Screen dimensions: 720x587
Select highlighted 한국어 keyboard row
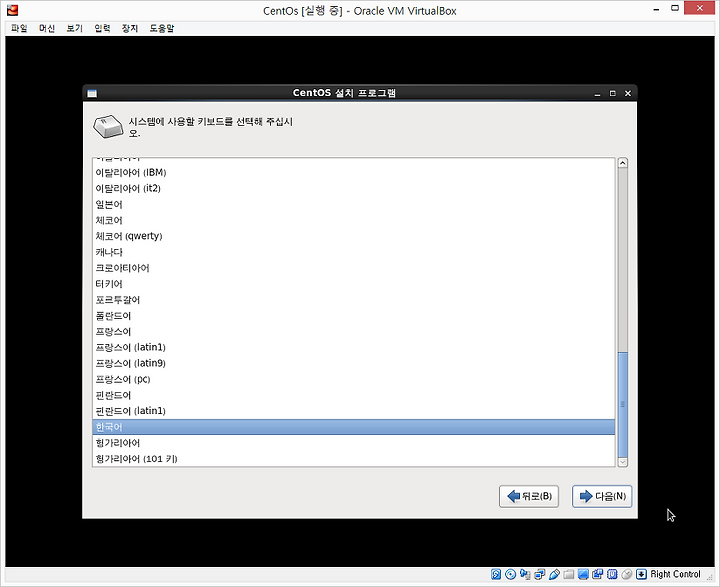[x=354, y=427]
